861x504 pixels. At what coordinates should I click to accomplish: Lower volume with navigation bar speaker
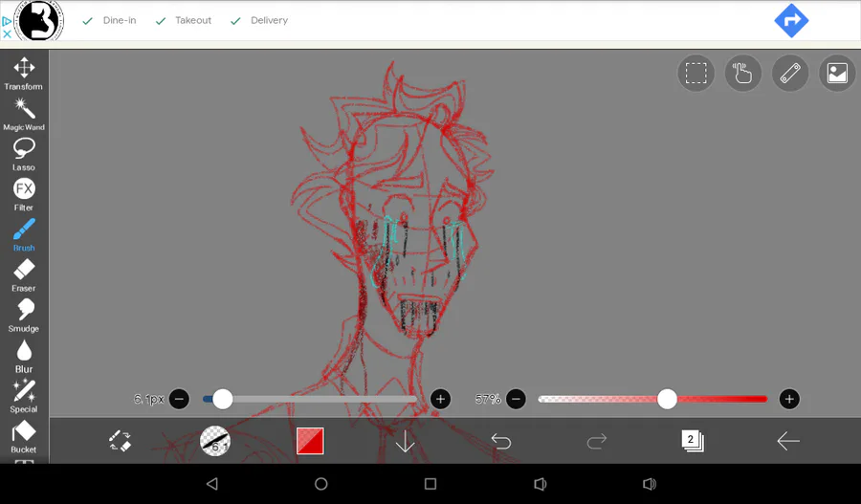(x=540, y=484)
